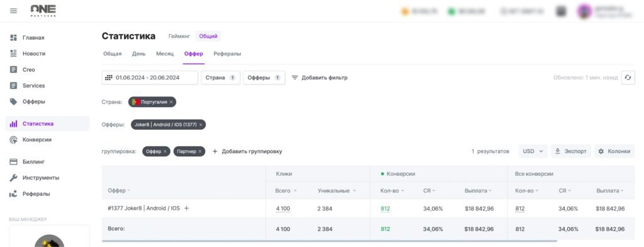Click the Биллинг card icon
Image resolution: width=644 pixels, height=247 pixels.
(13, 162)
